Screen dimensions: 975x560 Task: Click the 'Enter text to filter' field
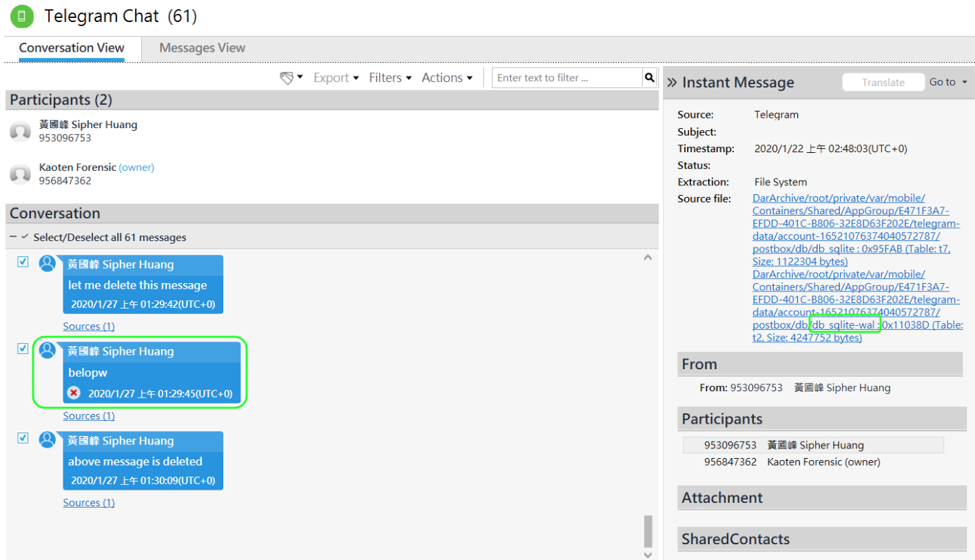click(x=568, y=78)
